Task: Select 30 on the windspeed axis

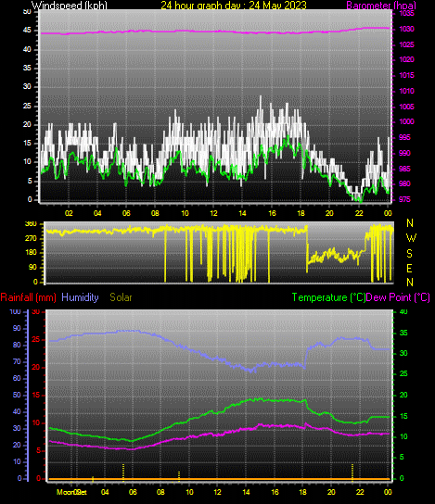Action: click(27, 86)
